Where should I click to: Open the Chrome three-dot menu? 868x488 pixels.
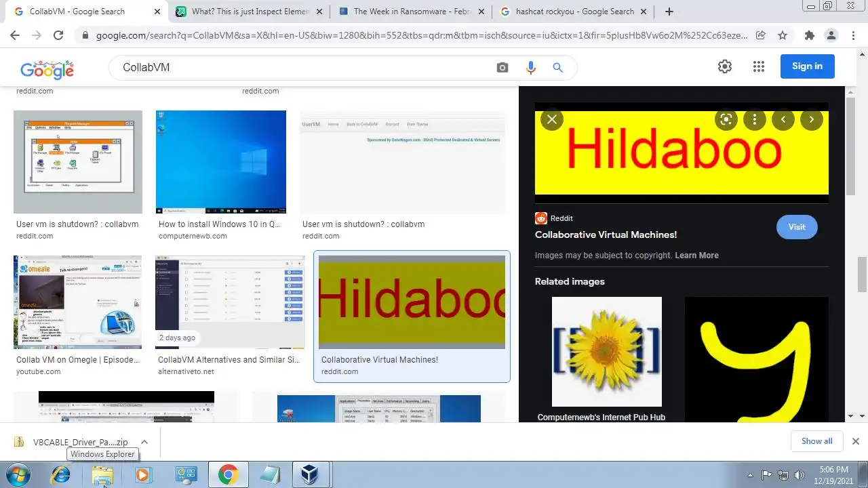point(852,35)
